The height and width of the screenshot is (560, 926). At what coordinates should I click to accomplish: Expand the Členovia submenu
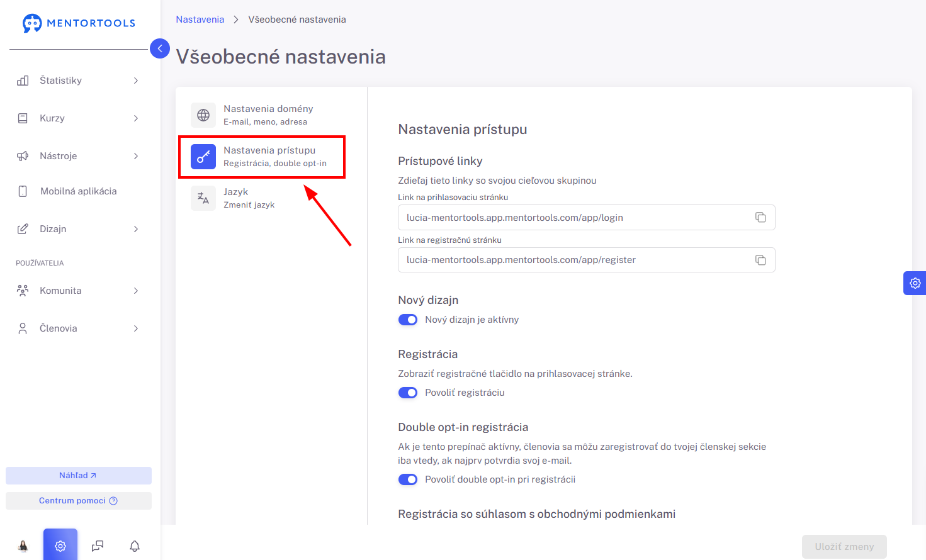click(x=79, y=328)
